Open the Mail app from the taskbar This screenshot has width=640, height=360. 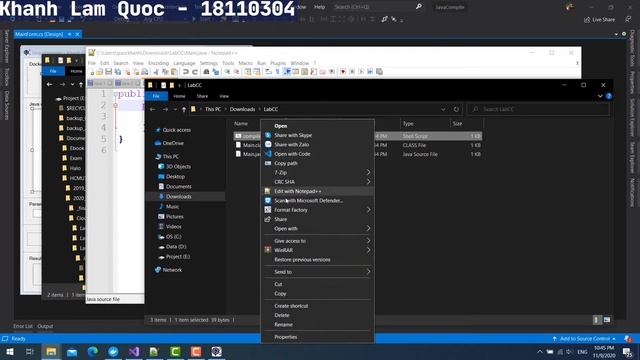pyautogui.click(x=72, y=351)
